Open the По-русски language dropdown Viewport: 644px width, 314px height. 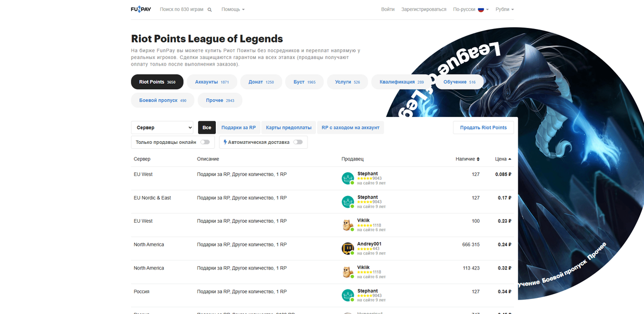pyautogui.click(x=471, y=10)
